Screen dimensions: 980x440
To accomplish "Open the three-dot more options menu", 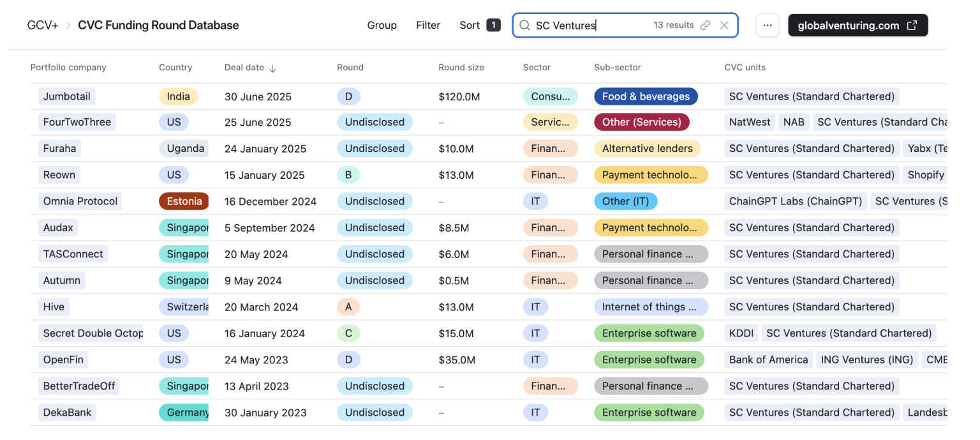I will coord(767,26).
